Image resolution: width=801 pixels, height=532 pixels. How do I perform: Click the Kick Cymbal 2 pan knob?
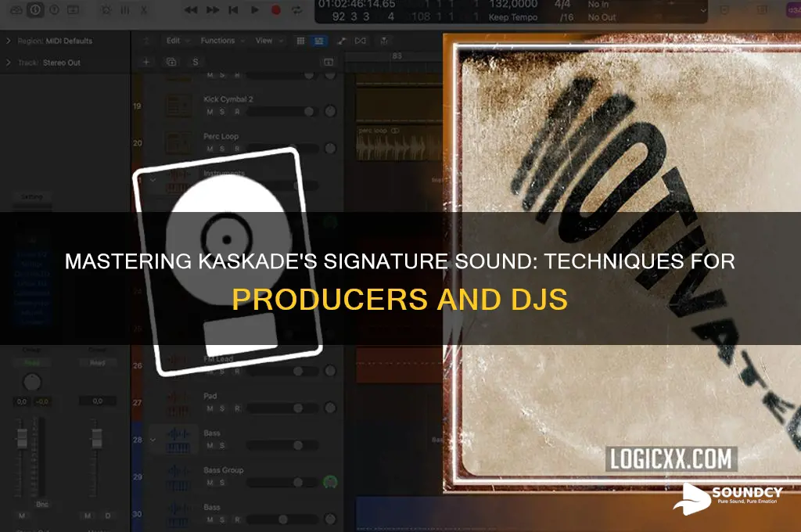tap(331, 111)
